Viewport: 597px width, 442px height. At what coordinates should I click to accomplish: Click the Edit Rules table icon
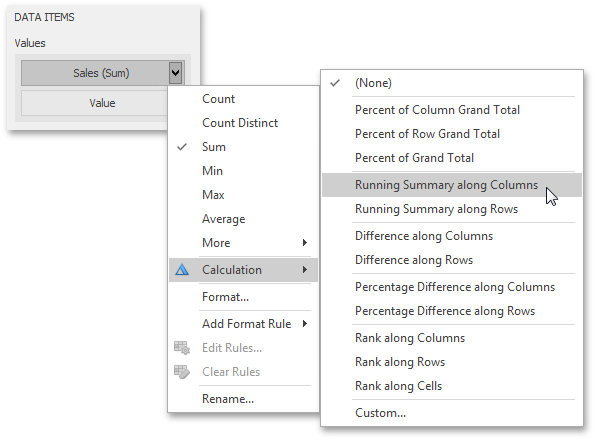(182, 348)
